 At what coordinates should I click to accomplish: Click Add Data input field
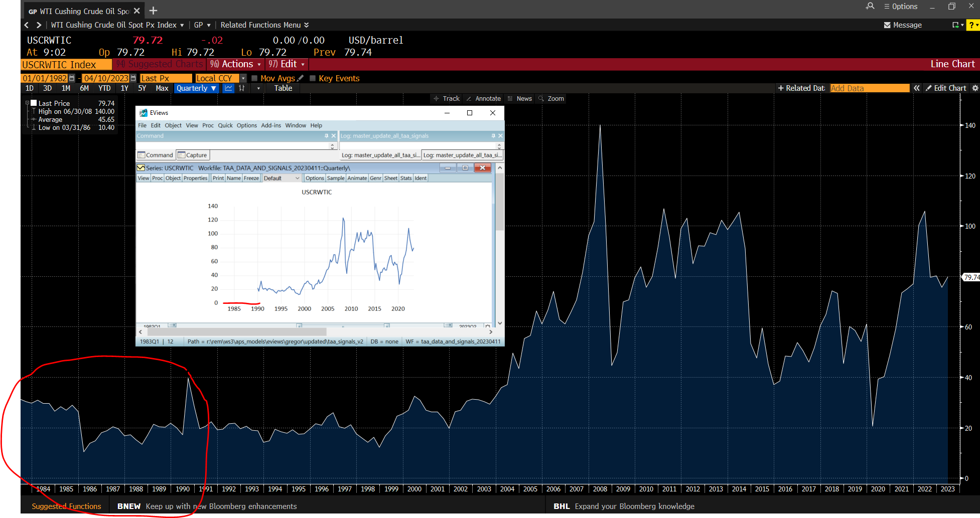tap(870, 88)
